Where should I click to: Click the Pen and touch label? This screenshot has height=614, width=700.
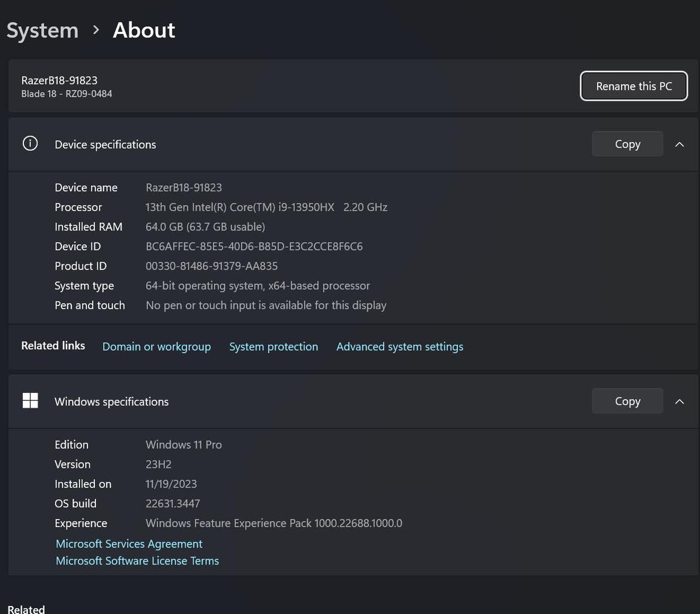[90, 305]
